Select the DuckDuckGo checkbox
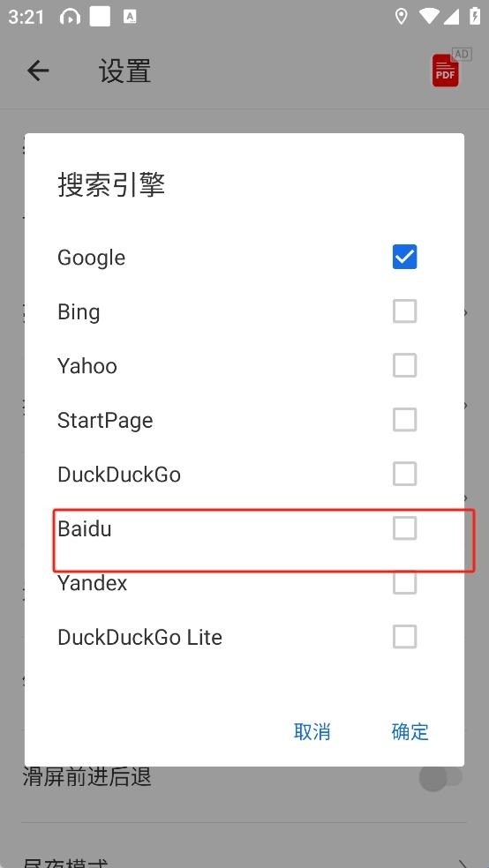489x868 pixels. pos(405,474)
